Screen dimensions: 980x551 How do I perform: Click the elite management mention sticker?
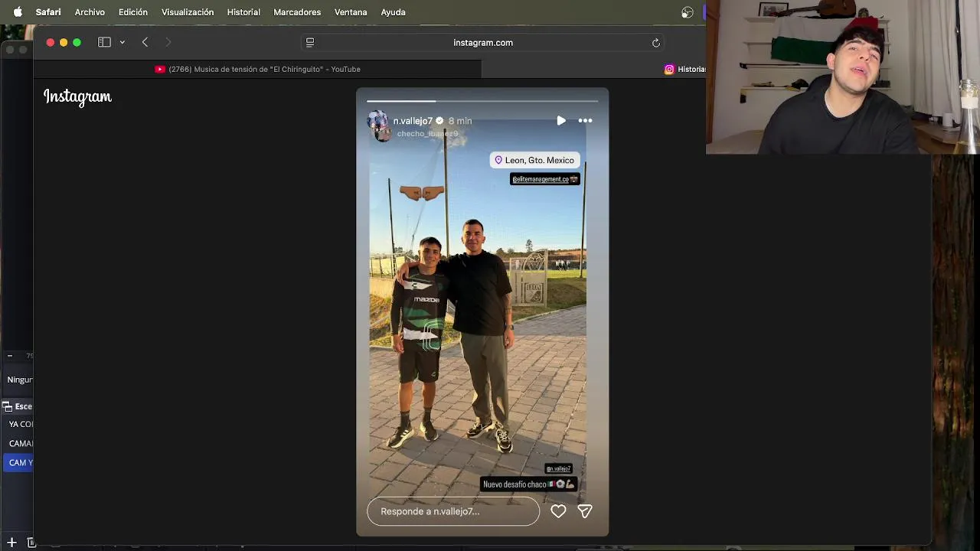545,179
